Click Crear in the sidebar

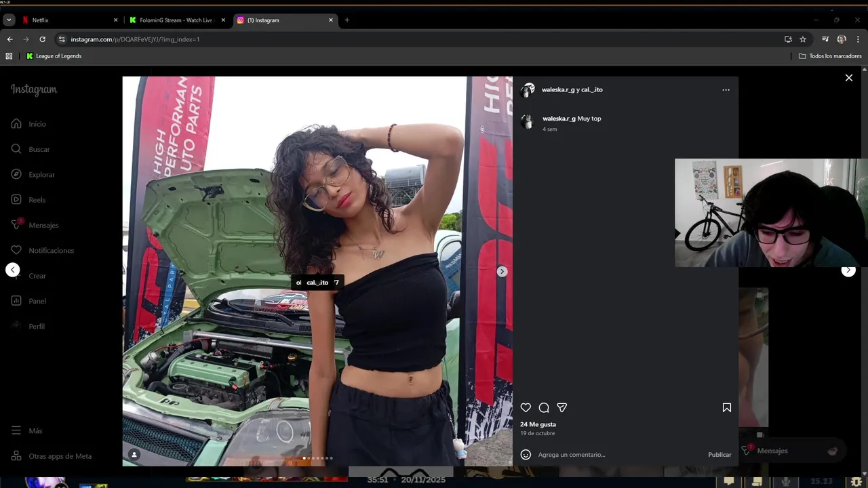(x=28, y=276)
